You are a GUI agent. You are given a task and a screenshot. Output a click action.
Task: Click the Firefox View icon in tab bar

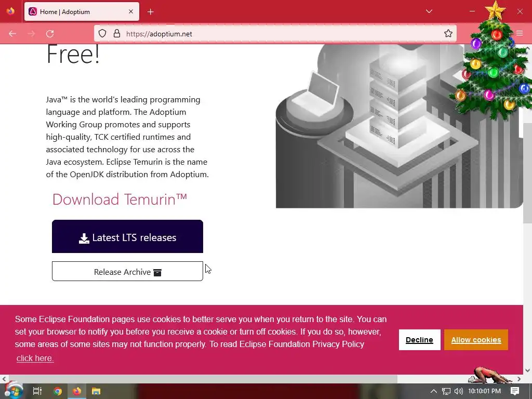pos(10,11)
